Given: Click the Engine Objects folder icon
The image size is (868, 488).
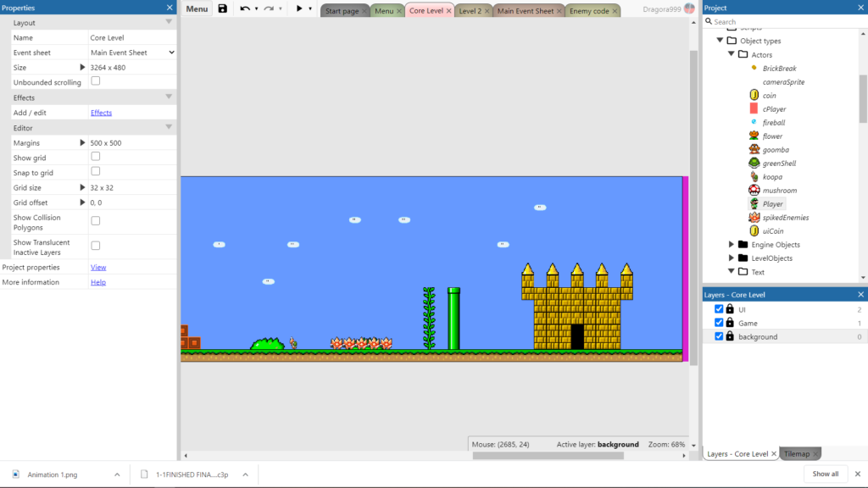Looking at the screenshot, I should tap(743, 244).
